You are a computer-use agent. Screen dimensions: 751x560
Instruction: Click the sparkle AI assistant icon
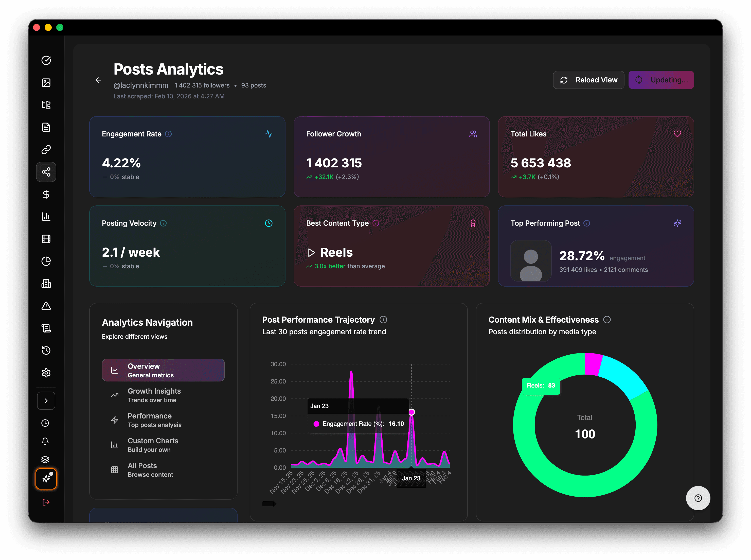[46, 479]
